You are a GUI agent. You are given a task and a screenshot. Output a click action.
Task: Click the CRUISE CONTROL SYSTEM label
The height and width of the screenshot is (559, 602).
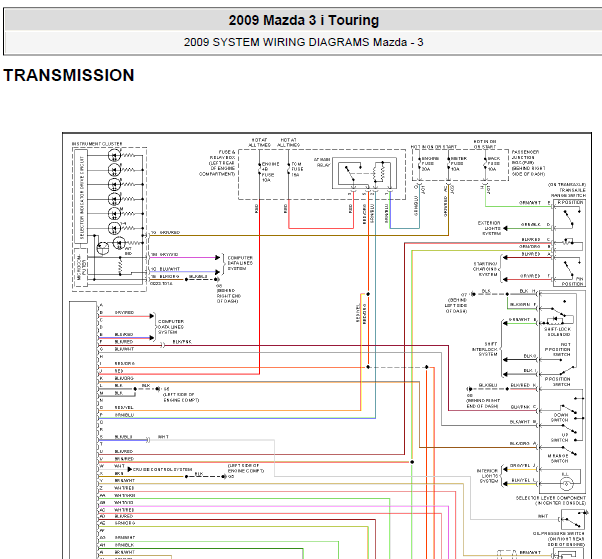click(162, 469)
